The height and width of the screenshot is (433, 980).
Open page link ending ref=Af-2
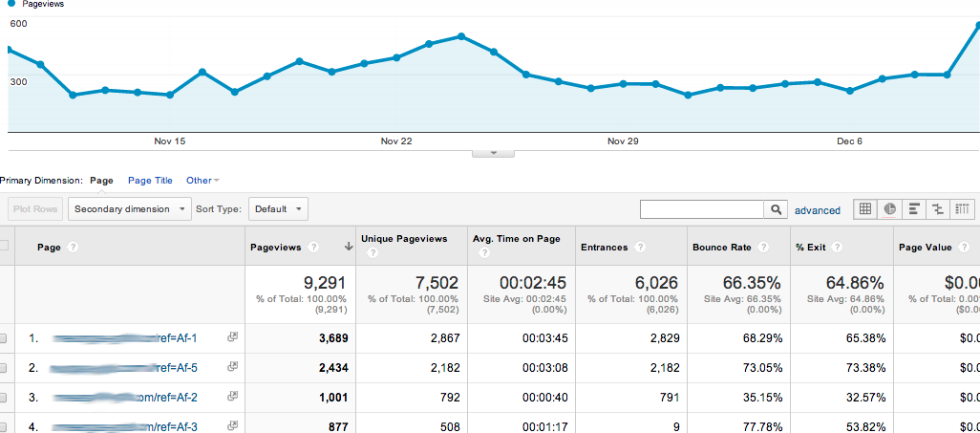coord(125,398)
